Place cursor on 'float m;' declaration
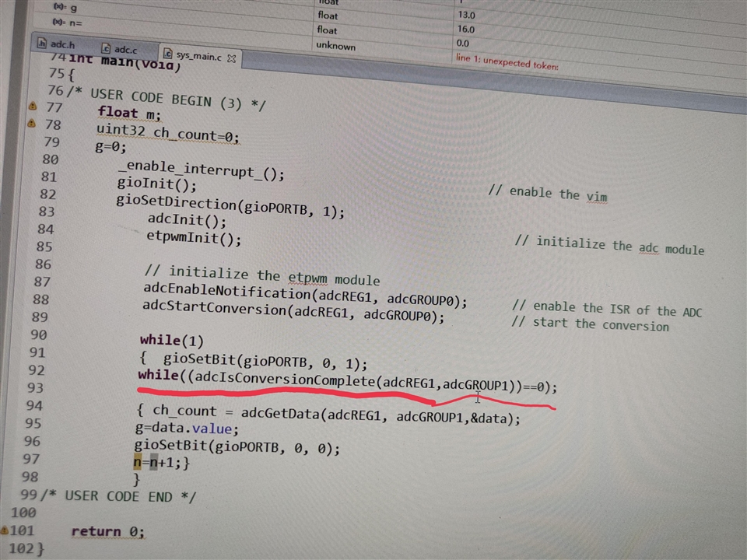 (x=129, y=114)
